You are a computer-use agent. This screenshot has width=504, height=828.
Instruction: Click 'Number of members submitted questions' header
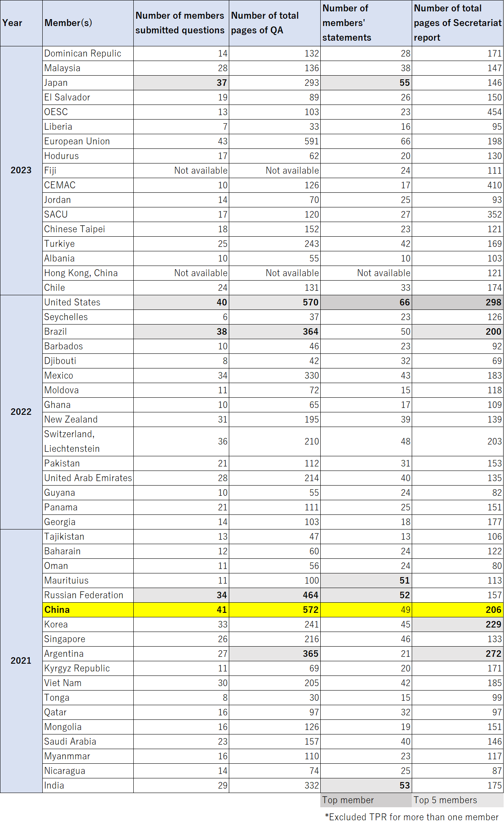(181, 23)
